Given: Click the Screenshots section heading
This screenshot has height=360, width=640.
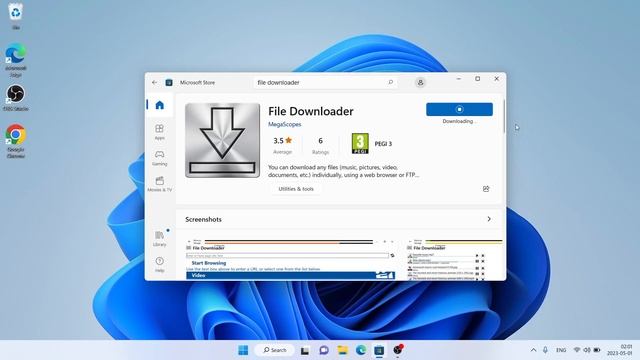Looking at the screenshot, I should coord(203,220).
